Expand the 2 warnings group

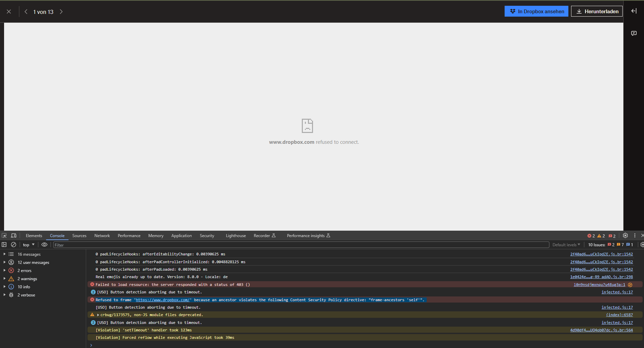coord(4,278)
